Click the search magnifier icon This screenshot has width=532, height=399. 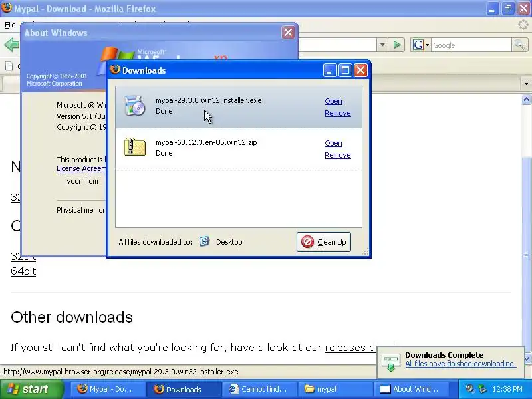(x=519, y=45)
